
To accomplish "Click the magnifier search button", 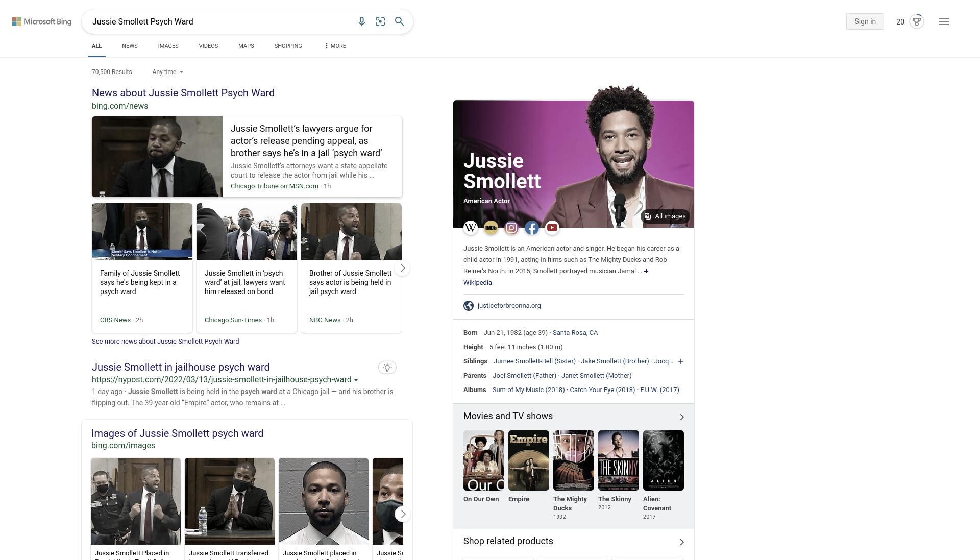I will (400, 21).
